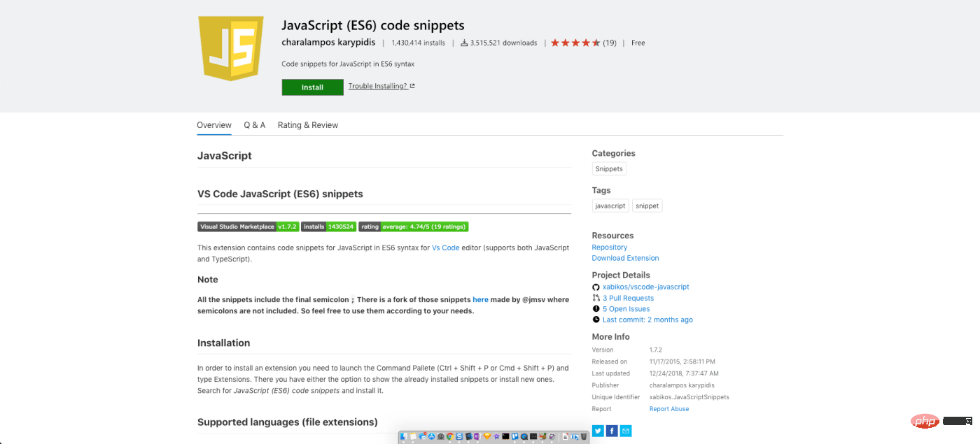Follow the Vs Code link in the description
980x444 pixels.
[446, 248]
